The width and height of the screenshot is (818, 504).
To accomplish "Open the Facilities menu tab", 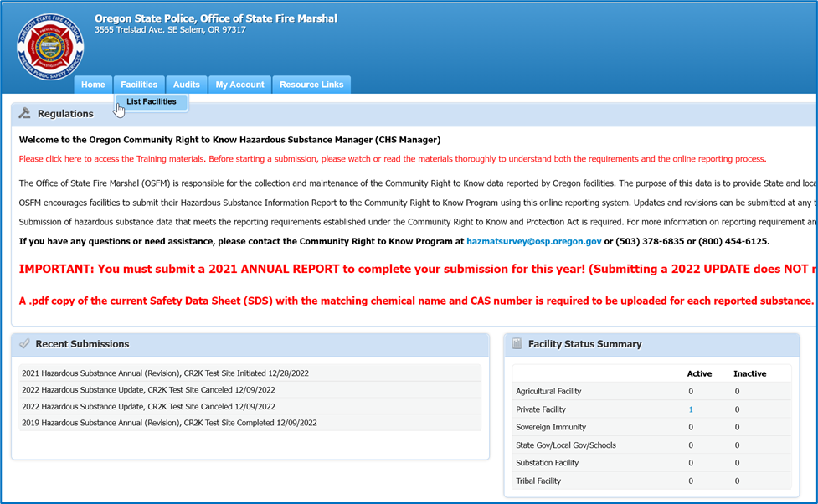I will [139, 85].
